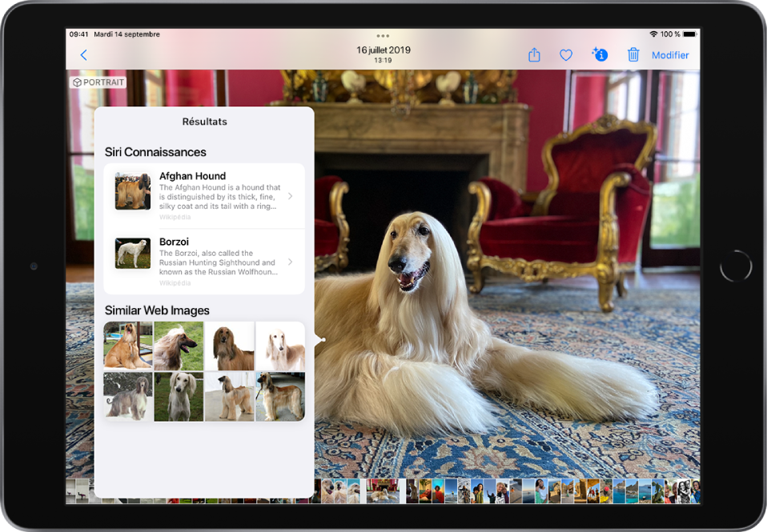Open the Afghan Hound result thumbnail image
The width and height of the screenshot is (771, 532).
tap(132, 192)
